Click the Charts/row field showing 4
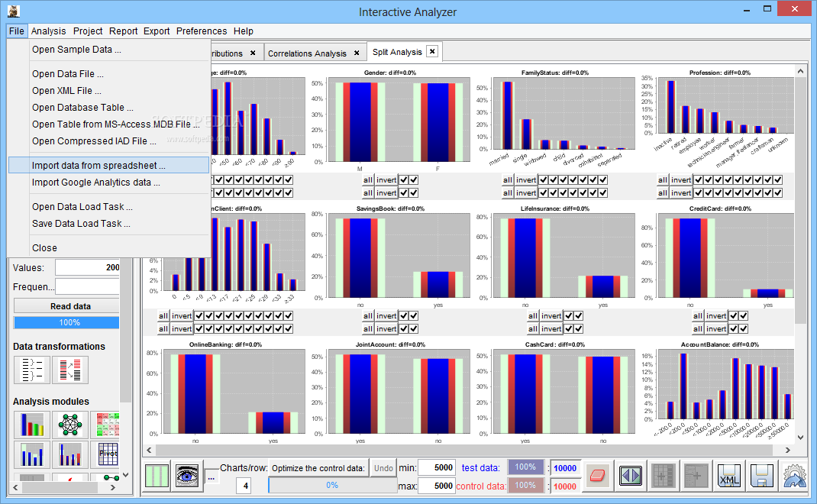Screen dimensions: 817x504 [245, 486]
